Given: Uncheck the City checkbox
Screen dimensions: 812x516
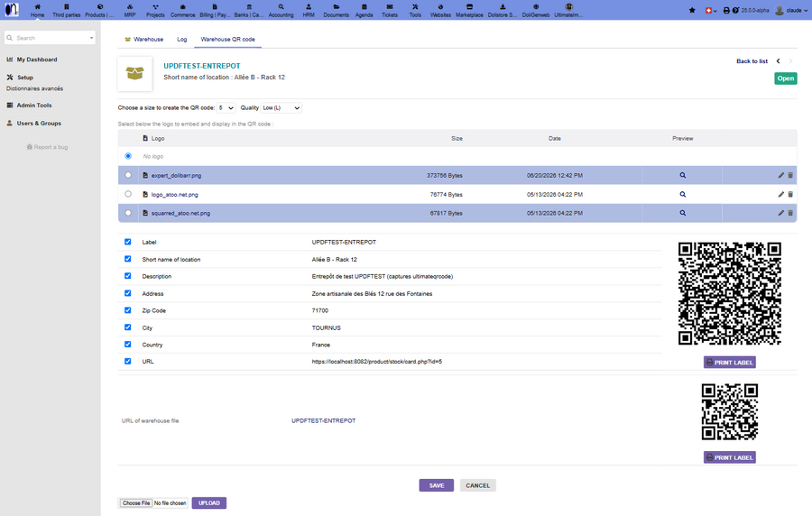Looking at the screenshot, I should pos(128,327).
